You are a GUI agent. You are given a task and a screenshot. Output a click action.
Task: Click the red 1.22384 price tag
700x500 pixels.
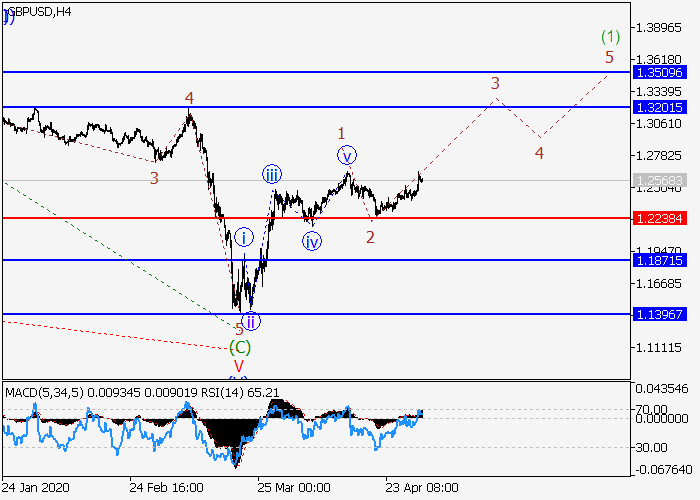pos(658,218)
